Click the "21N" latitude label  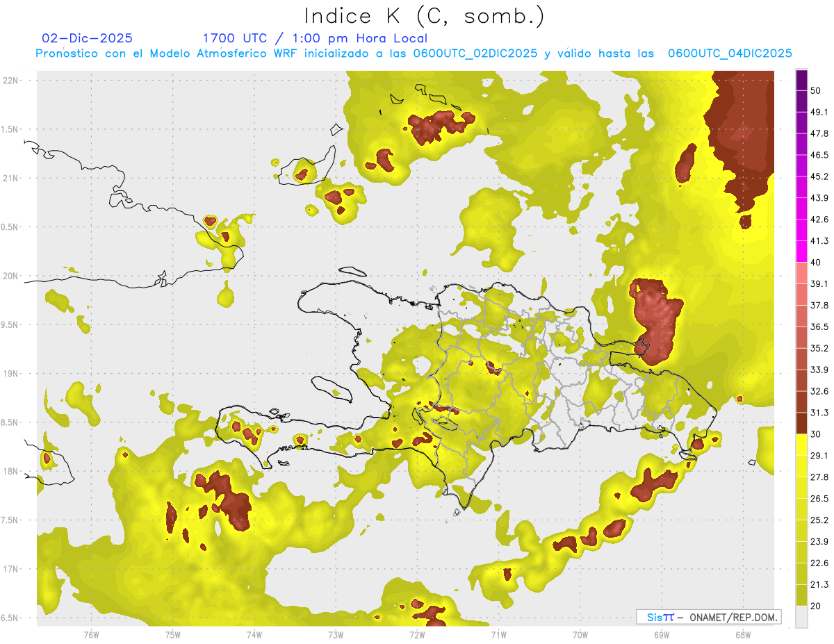(x=10, y=178)
